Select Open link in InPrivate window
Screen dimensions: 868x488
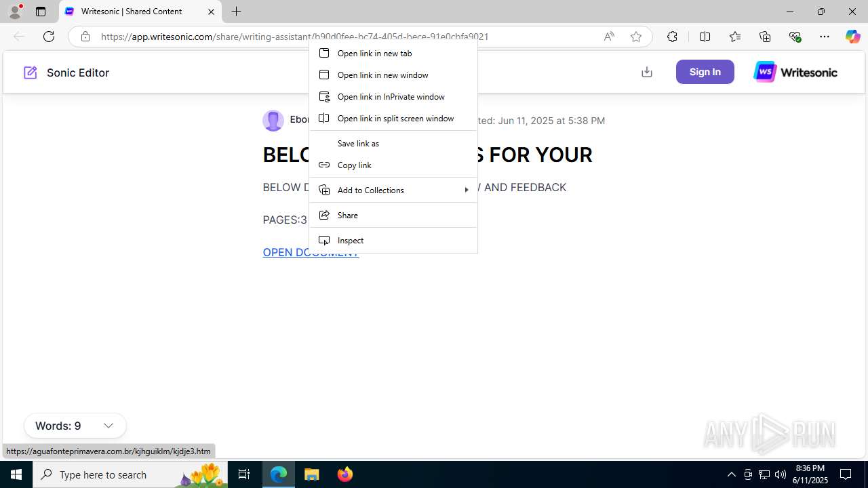tap(393, 96)
